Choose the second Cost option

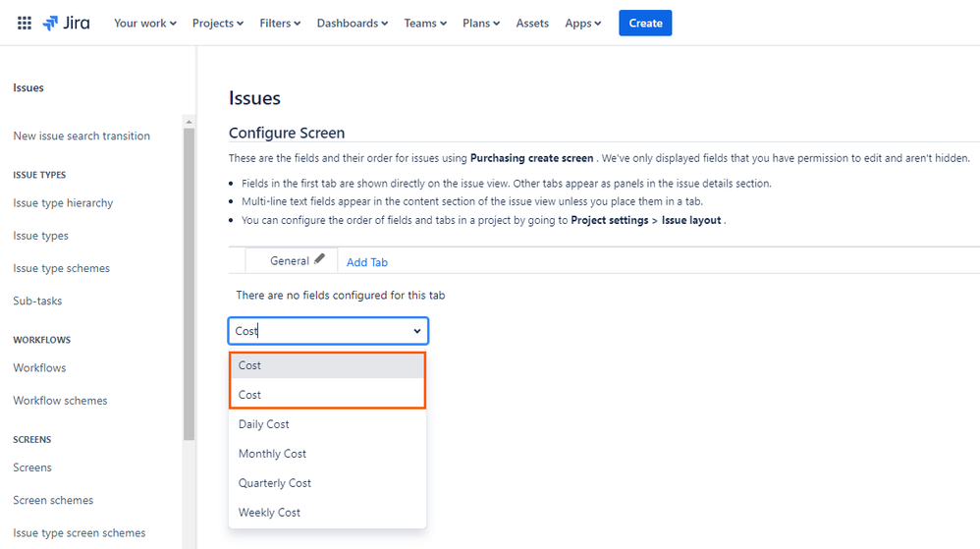pyautogui.click(x=328, y=395)
